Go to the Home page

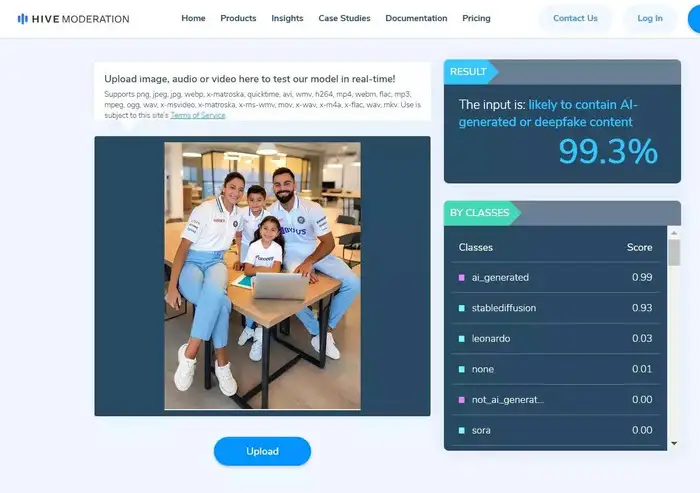[193, 18]
